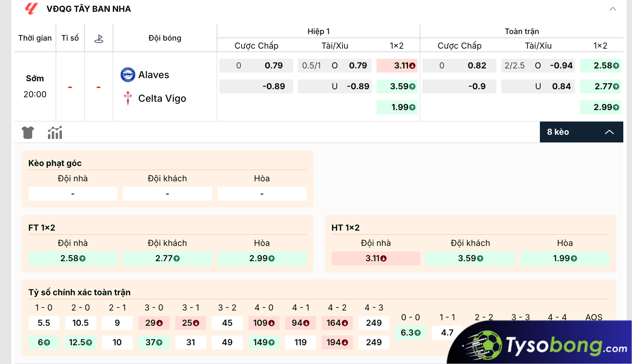Image resolution: width=632 pixels, height=364 pixels.
Task: Click the Alaves team crest
Action: click(x=128, y=75)
